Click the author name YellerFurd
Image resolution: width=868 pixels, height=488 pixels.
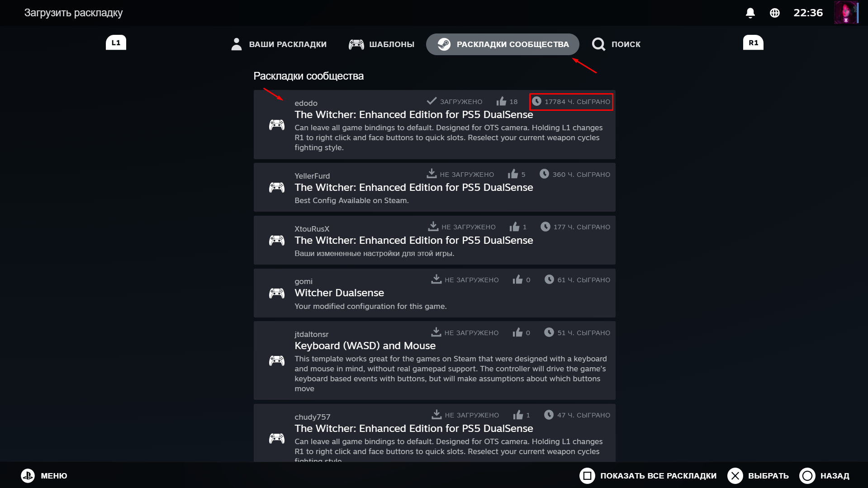tap(312, 176)
